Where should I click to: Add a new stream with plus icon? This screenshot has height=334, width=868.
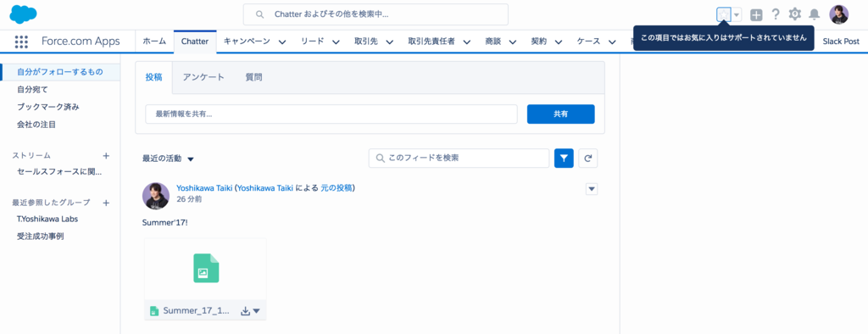(x=106, y=156)
